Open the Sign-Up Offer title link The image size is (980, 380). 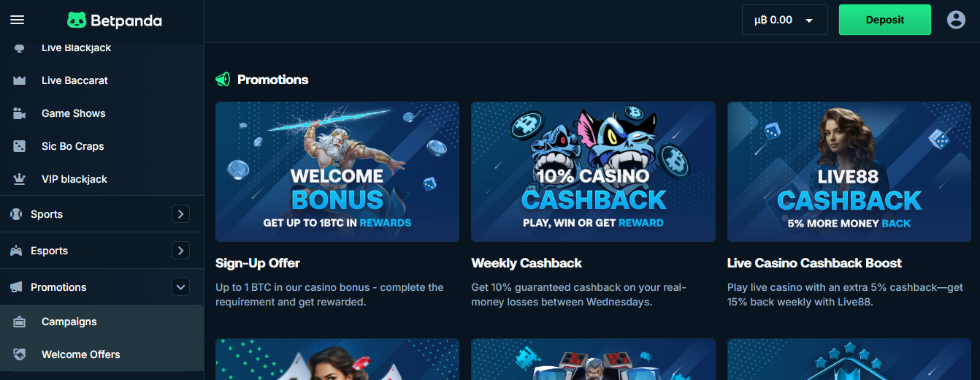[x=258, y=263]
